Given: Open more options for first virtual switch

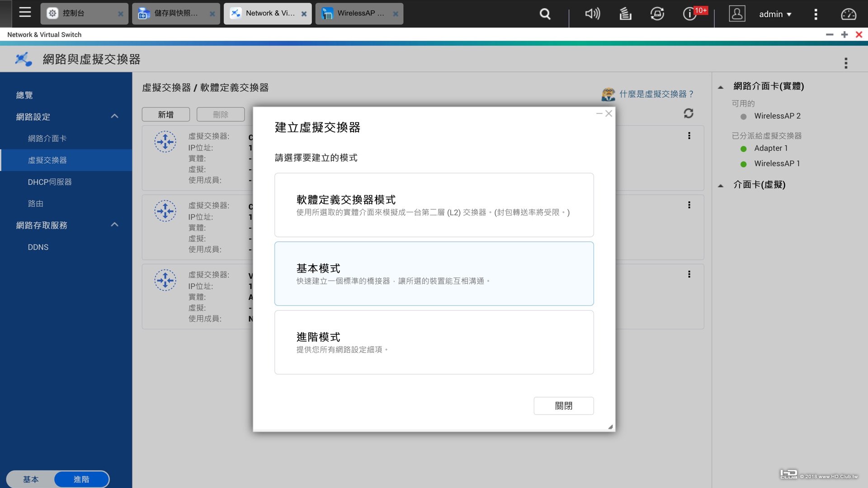Looking at the screenshot, I should [689, 136].
